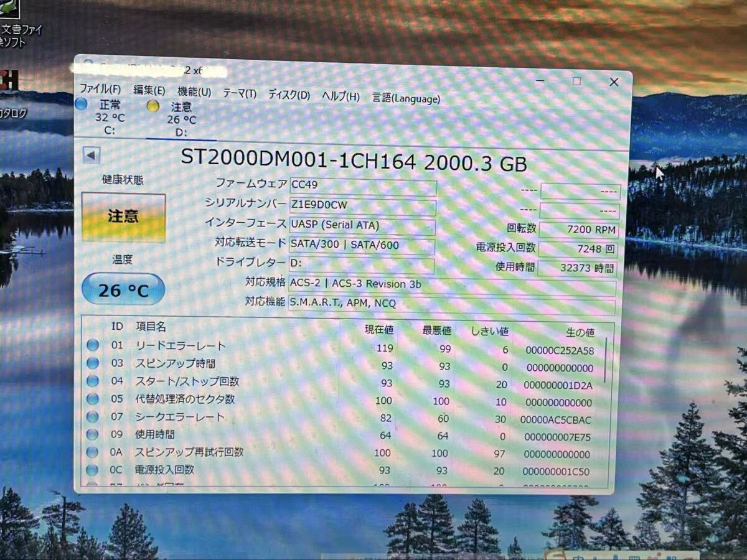747x560 pixels.
Task: Open the 機能(U) functions menu
Action: pos(195,92)
